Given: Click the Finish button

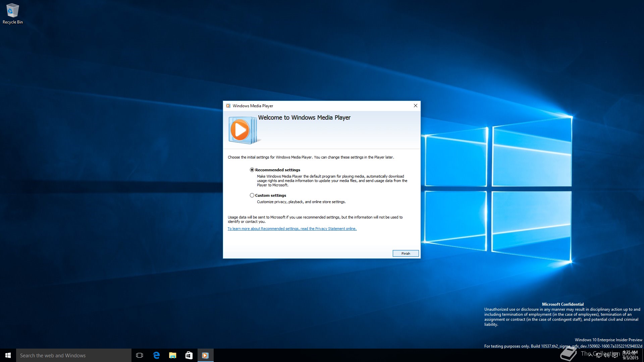Looking at the screenshot, I should [x=406, y=253].
